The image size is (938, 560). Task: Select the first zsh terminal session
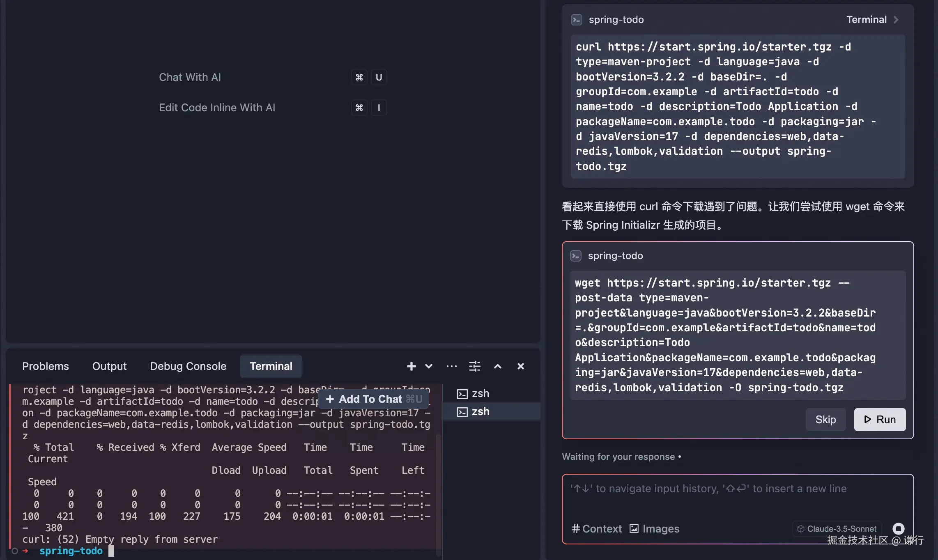point(480,394)
